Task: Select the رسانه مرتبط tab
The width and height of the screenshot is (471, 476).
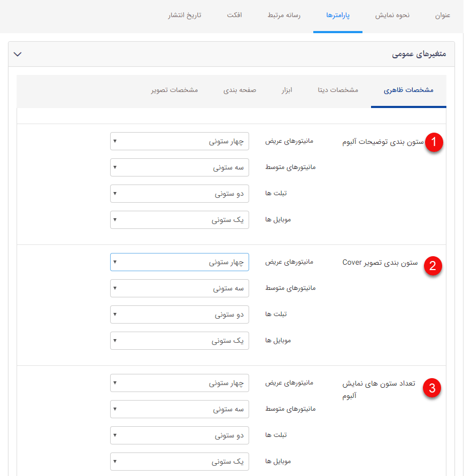Action: pos(284,16)
